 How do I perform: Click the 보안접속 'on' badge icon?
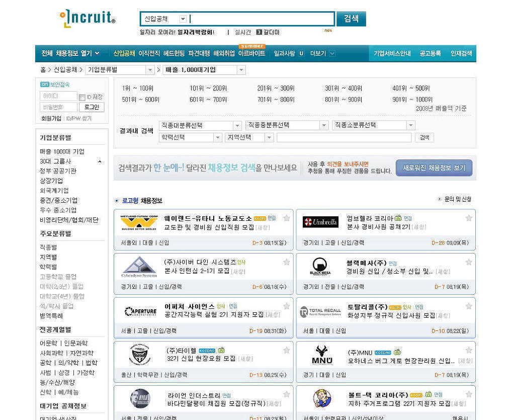pyautogui.click(x=44, y=85)
